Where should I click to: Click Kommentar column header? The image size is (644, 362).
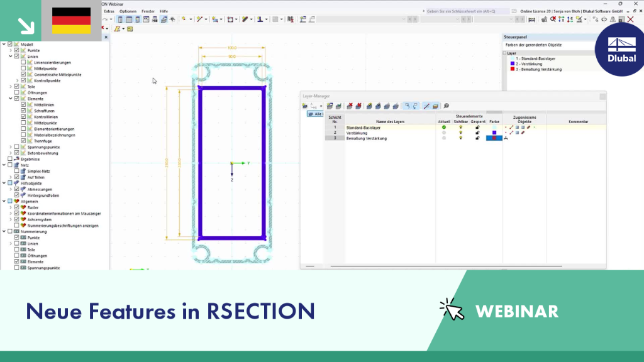(x=579, y=121)
